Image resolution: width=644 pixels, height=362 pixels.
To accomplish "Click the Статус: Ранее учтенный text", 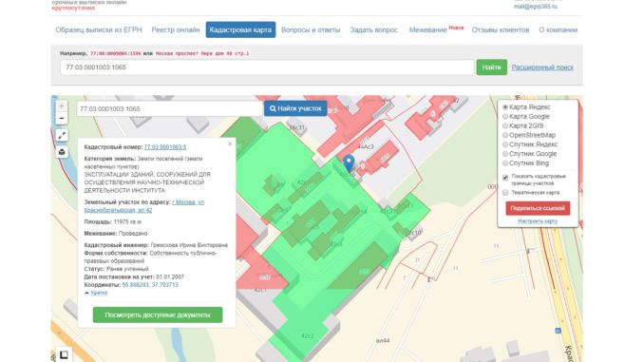I will [116, 269].
